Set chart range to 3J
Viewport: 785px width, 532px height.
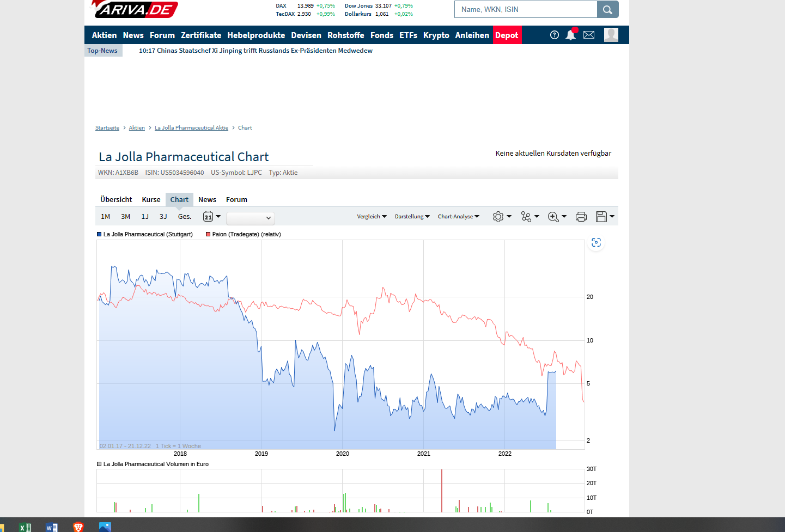163,217
